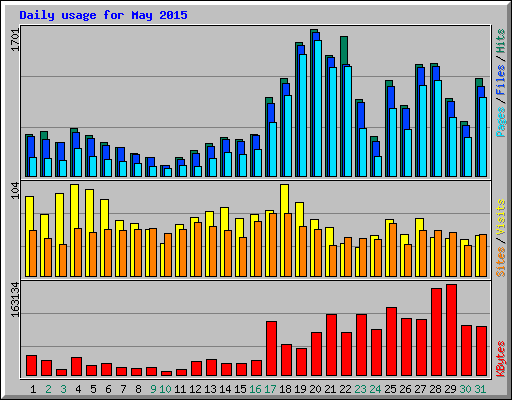Click the "104" visits axis value
512x400 pixels.
point(16,191)
